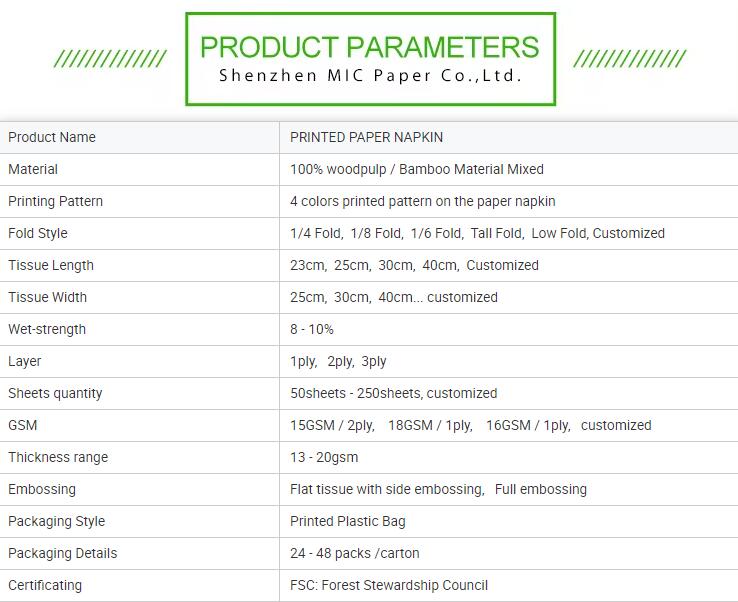Click the Wet-strength 8 - 10% value
Screen dimensions: 738x602
point(312,329)
